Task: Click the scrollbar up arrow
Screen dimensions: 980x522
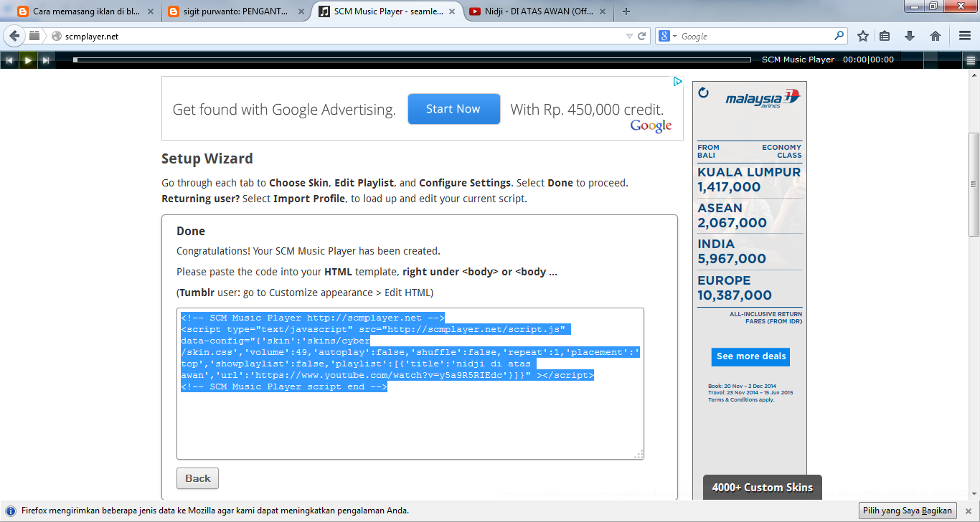Action: point(974,75)
